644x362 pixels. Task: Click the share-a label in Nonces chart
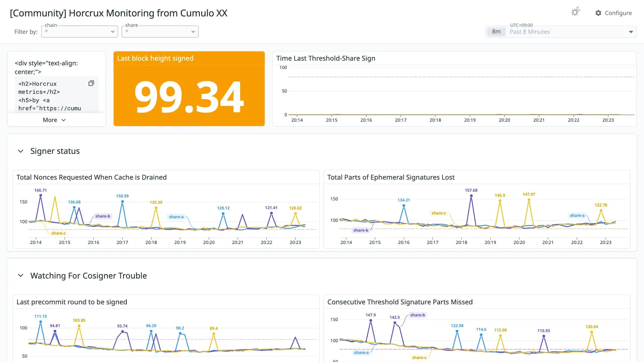pos(176,217)
